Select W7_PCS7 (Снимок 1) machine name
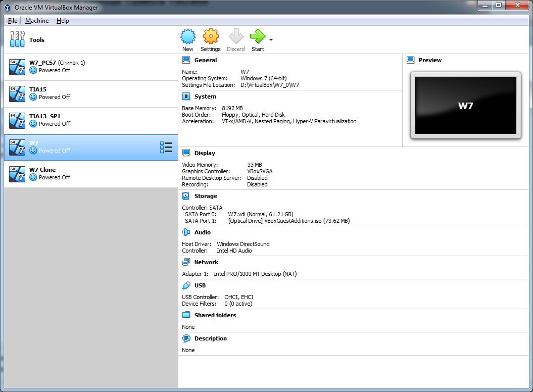The width and height of the screenshot is (533, 392). coord(57,63)
